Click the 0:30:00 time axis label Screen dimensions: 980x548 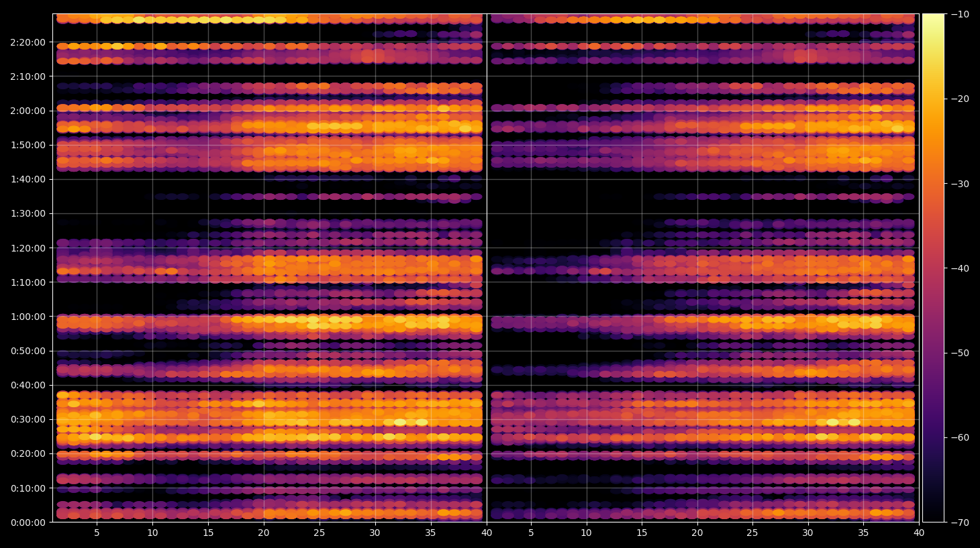coord(28,420)
